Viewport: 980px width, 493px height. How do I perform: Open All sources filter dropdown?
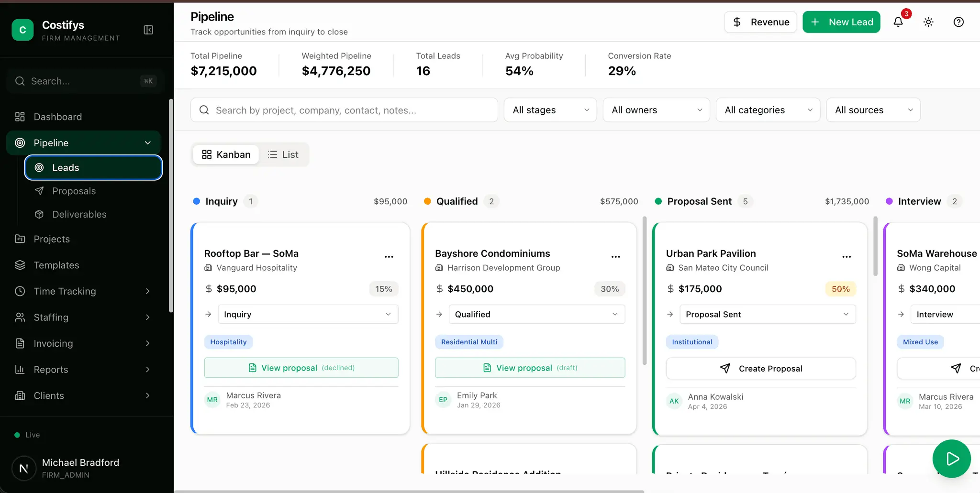[873, 110]
